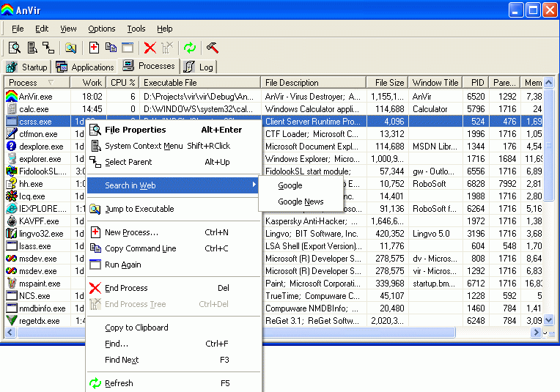Switch to the Startup tab
This screenshot has height=392, width=560.
[x=27, y=67]
